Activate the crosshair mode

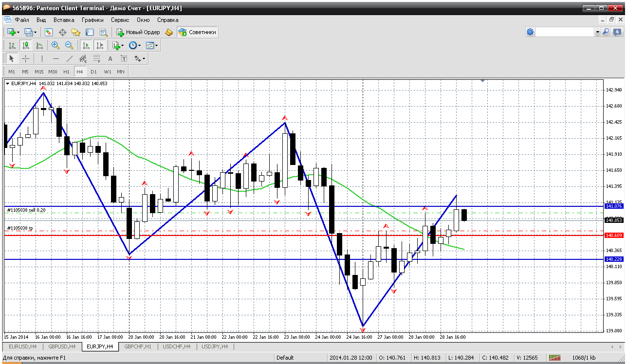click(25, 58)
